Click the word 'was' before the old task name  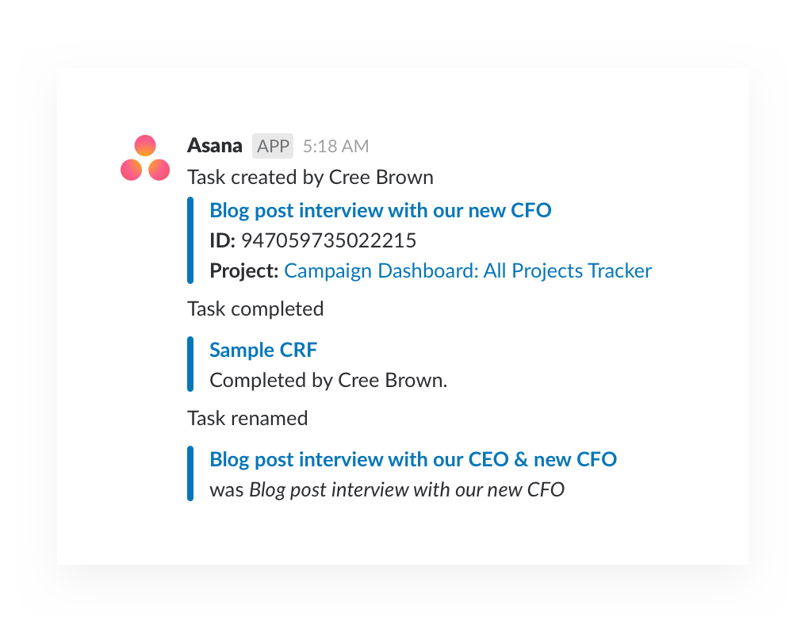(227, 489)
